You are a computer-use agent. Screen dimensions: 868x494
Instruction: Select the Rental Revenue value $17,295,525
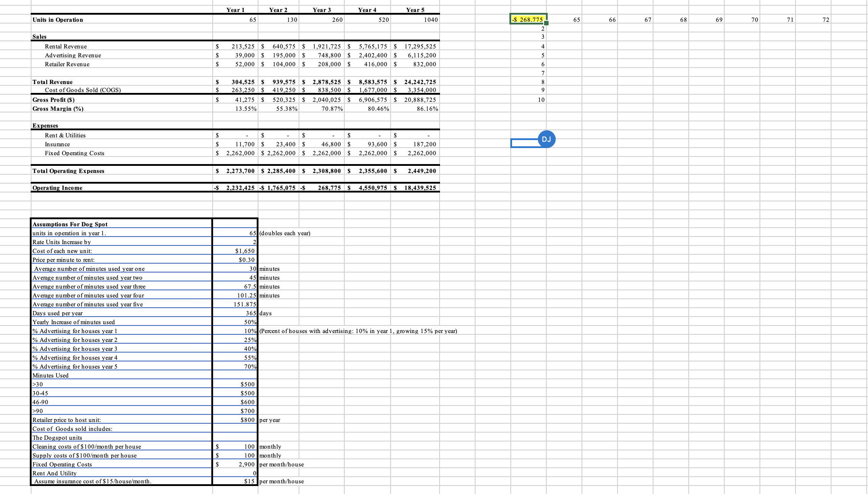416,46
